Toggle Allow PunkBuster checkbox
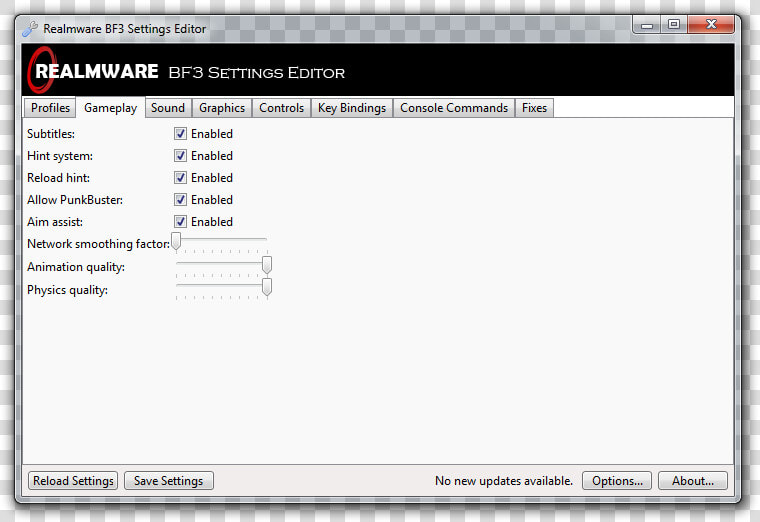Viewport: 760px width, 522px height. tap(180, 200)
